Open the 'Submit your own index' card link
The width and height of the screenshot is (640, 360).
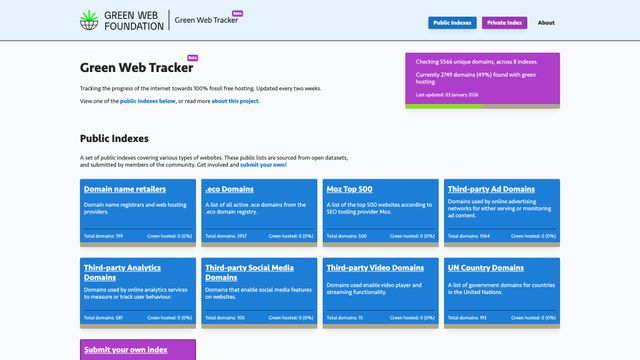click(x=126, y=350)
